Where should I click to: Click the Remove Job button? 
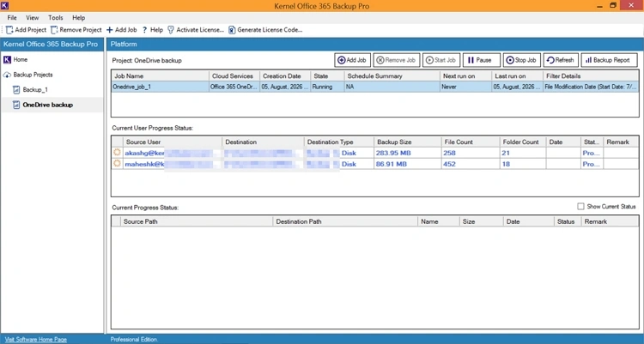click(x=397, y=60)
